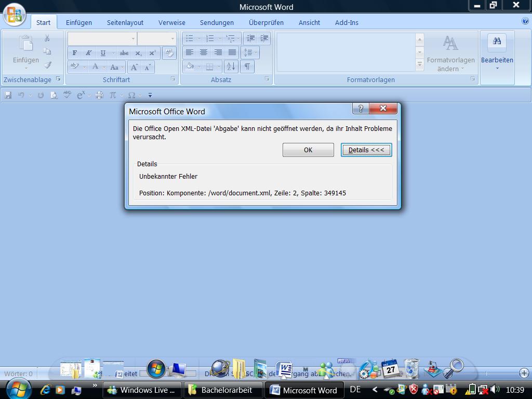Click the Word help icon in ribbon
Screen dimensions: 532x399
pos(525,21)
